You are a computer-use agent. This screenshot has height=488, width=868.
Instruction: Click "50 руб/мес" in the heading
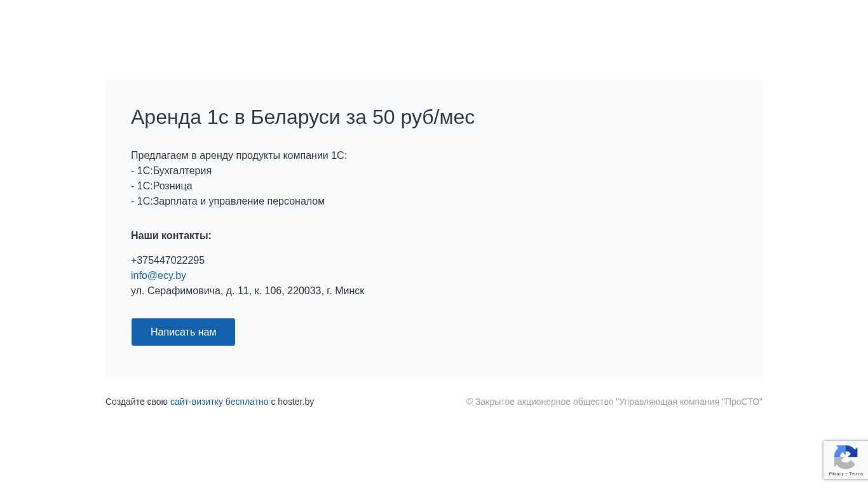tap(423, 117)
